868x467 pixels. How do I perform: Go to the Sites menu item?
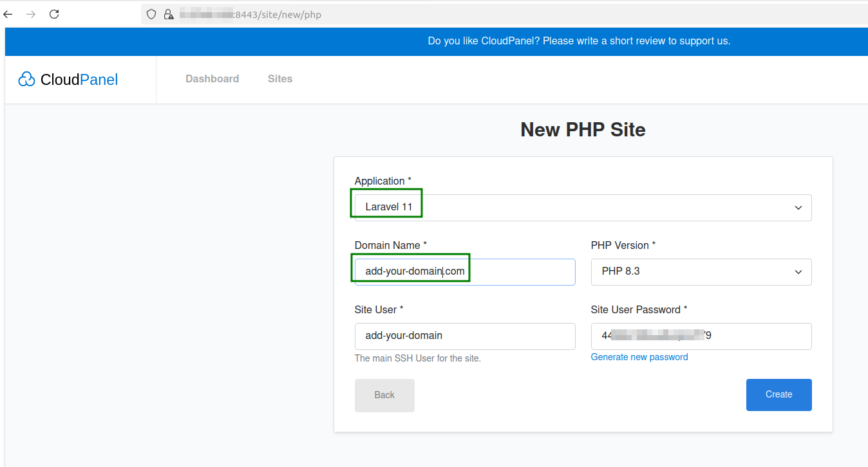tap(280, 78)
